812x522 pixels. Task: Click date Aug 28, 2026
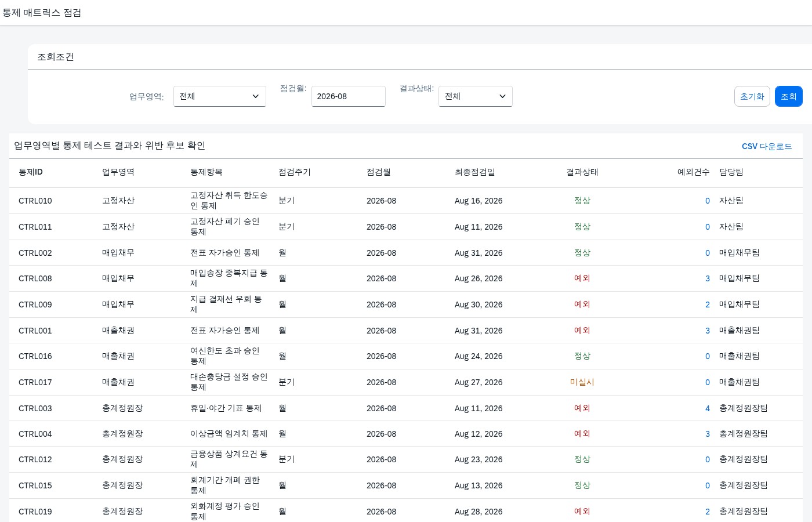pos(478,512)
